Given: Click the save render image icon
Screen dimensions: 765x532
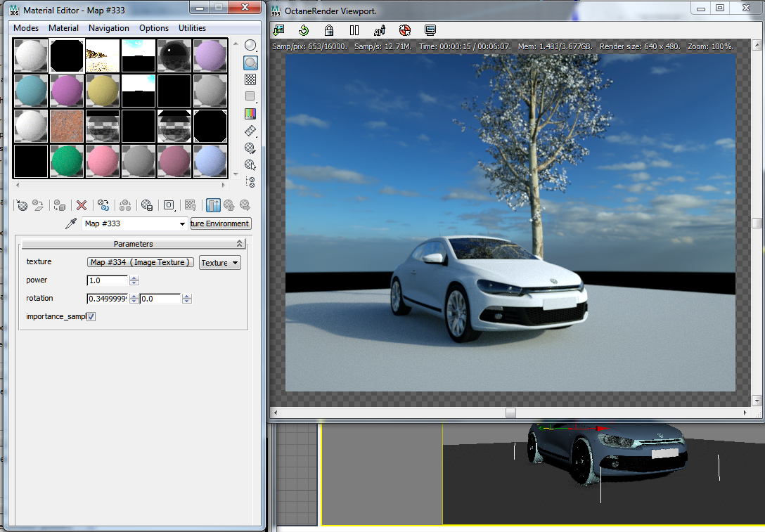Looking at the screenshot, I should tap(279, 30).
